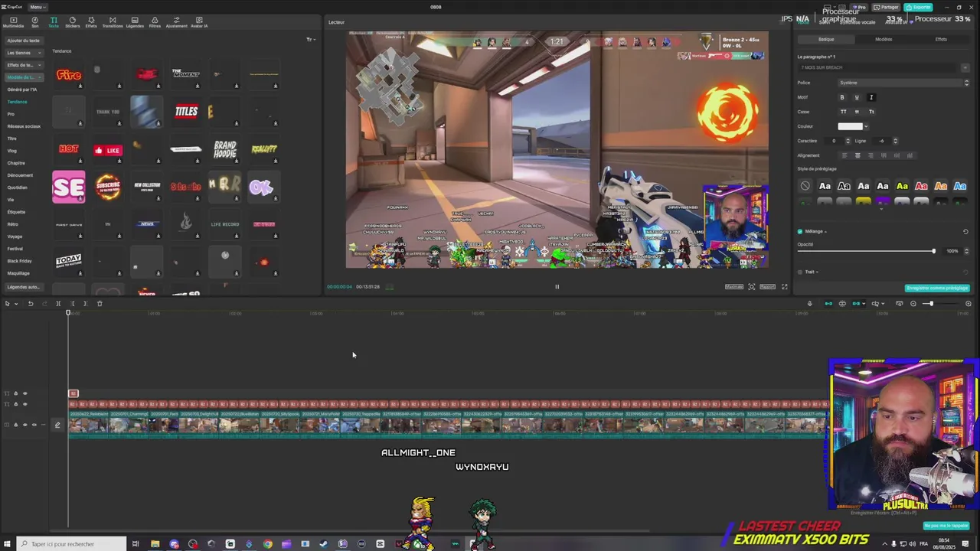Open the Effets panel
This screenshot has width=980, height=551.
[91, 22]
